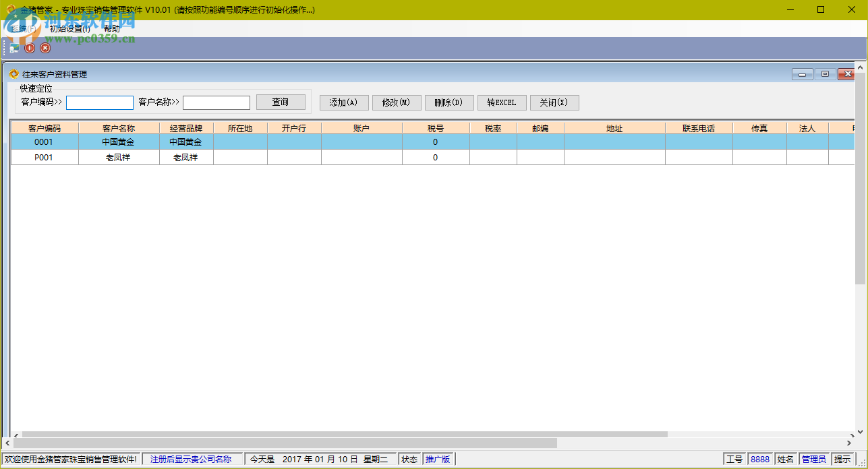Image resolution: width=868 pixels, height=469 pixels.
Task: Sort by 客户名称 column header
Action: pos(119,128)
